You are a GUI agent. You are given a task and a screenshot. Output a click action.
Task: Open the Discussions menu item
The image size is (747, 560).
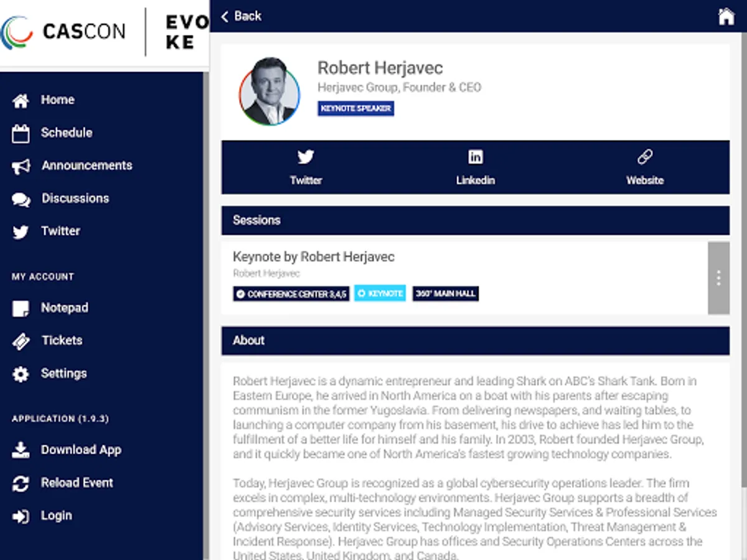point(75,198)
